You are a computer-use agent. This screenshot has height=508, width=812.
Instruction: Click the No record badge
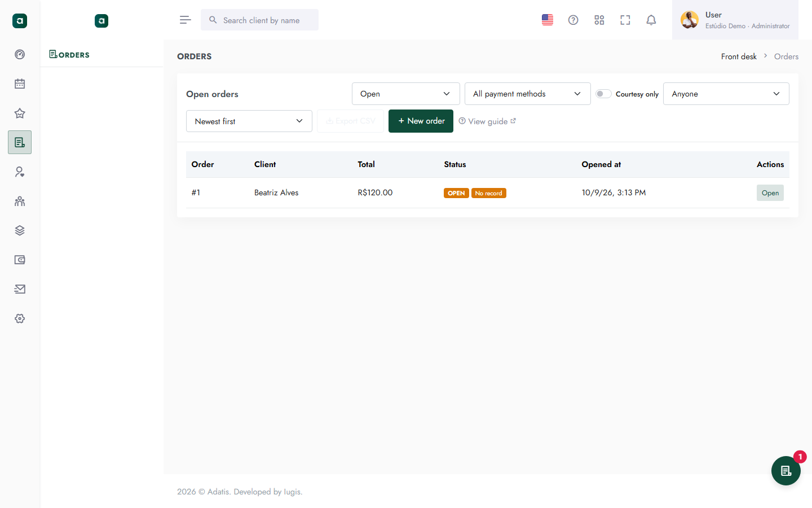tap(489, 193)
